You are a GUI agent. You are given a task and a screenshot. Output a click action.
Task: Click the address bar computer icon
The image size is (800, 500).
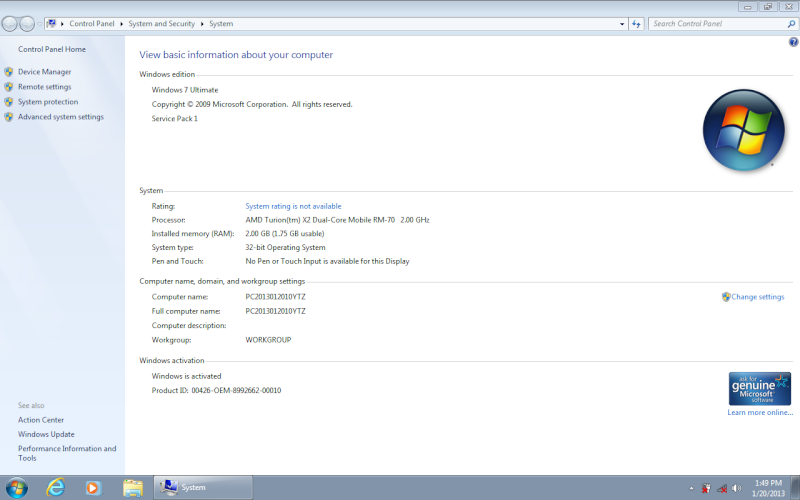pos(51,23)
